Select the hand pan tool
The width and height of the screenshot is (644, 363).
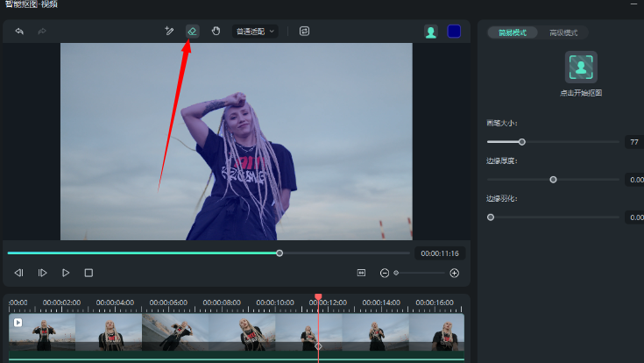pos(216,32)
